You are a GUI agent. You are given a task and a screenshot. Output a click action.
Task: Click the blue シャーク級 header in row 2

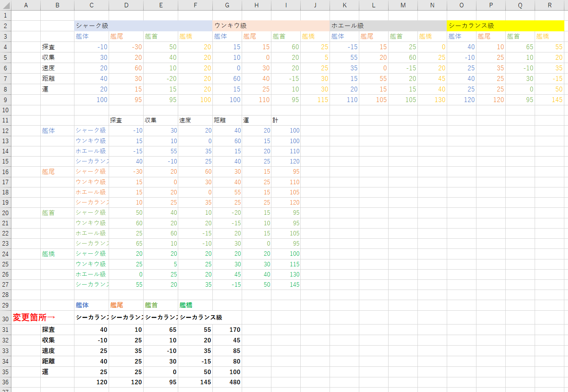click(92, 26)
